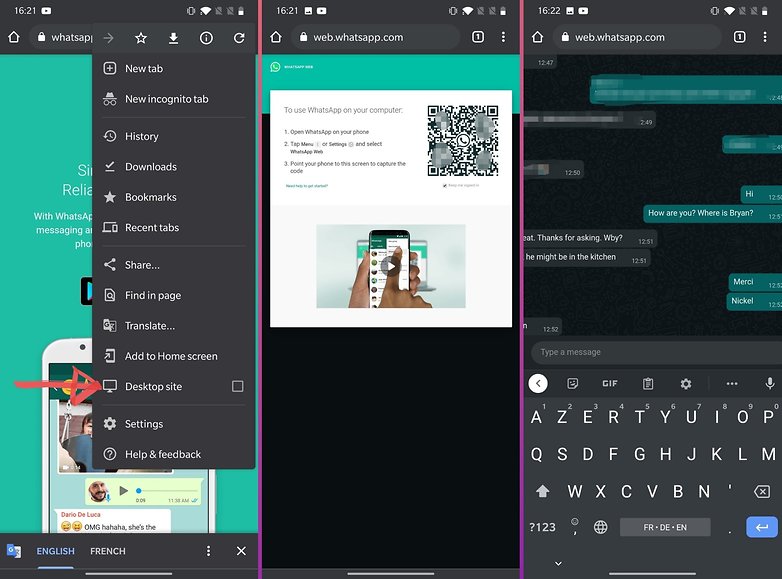Viewport: 782px width, 579px height.
Task: Tap FR · DE · EN space bar
Action: click(x=665, y=527)
